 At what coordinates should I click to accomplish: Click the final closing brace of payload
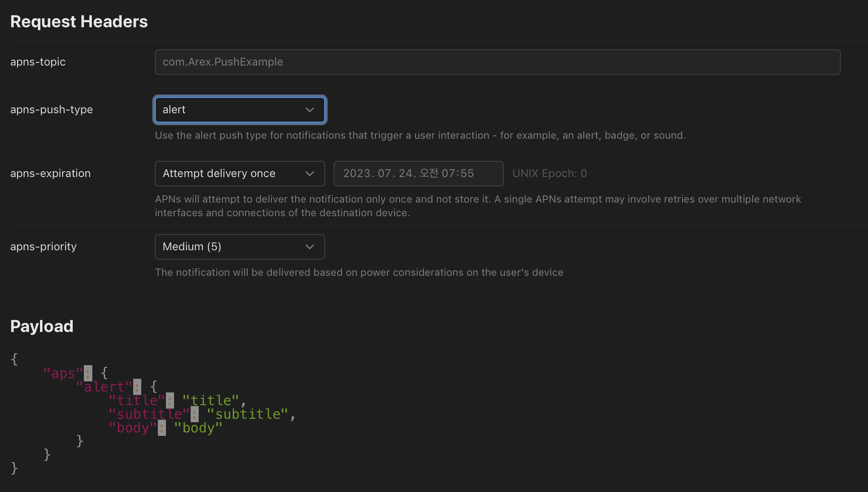tap(14, 468)
